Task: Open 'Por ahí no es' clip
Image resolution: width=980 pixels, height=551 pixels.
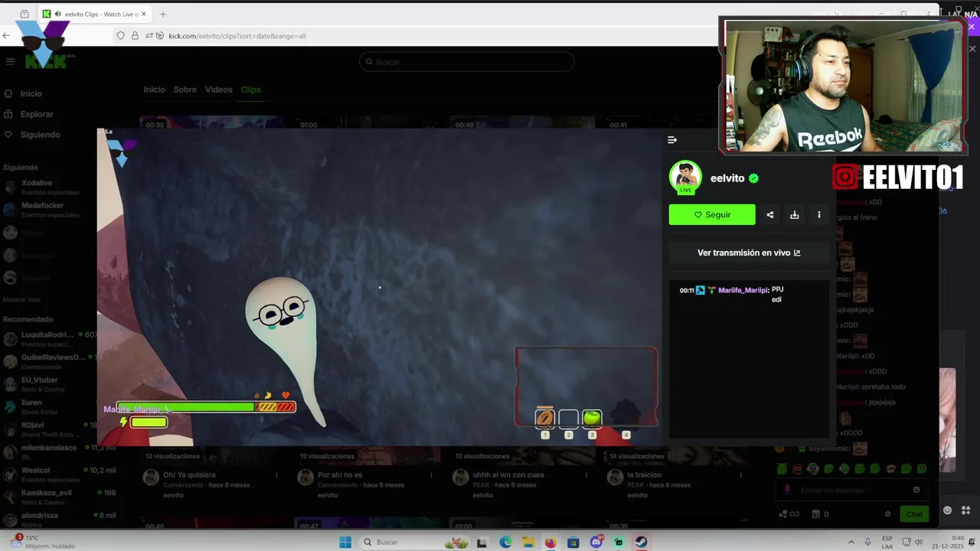Action: click(x=340, y=475)
